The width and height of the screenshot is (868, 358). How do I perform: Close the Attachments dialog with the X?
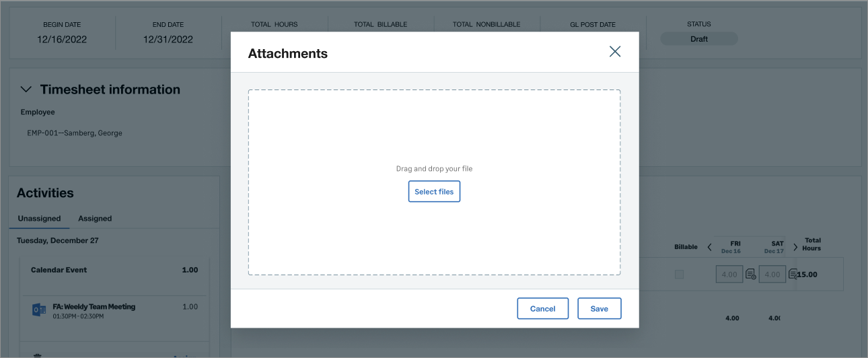point(614,52)
